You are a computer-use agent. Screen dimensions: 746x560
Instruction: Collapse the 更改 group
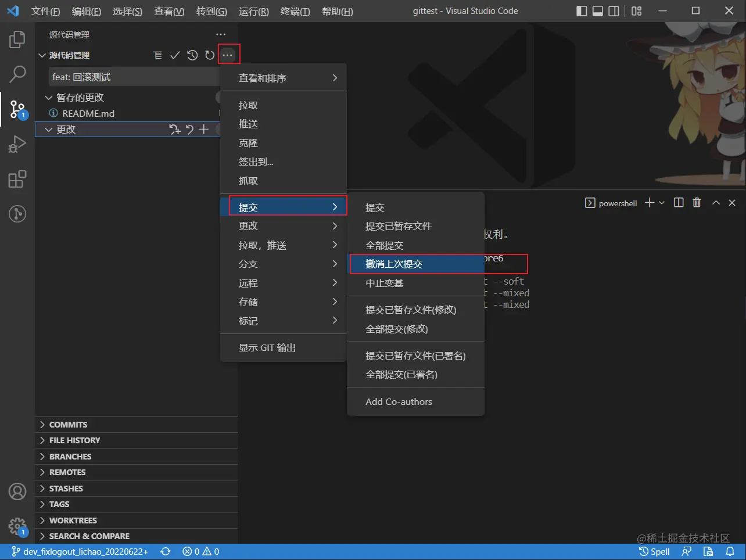(49, 130)
